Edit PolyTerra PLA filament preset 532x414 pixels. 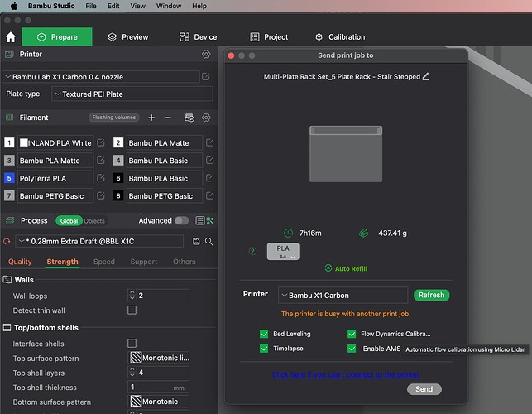click(x=101, y=178)
